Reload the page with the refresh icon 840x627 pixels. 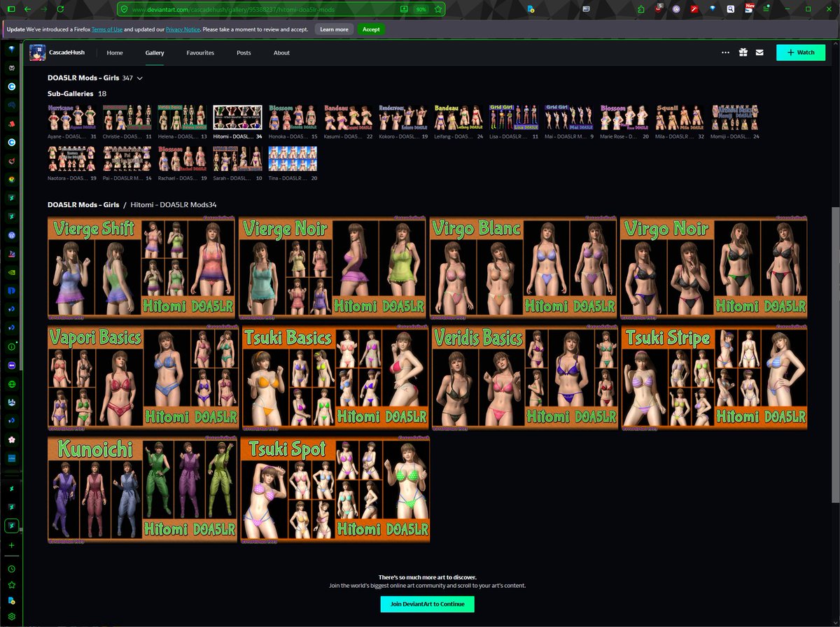(61, 10)
